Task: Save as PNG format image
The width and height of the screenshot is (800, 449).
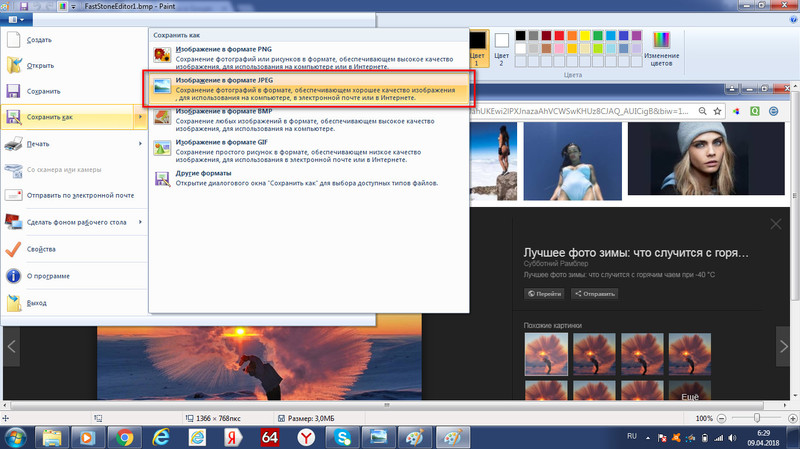Action: (x=309, y=58)
